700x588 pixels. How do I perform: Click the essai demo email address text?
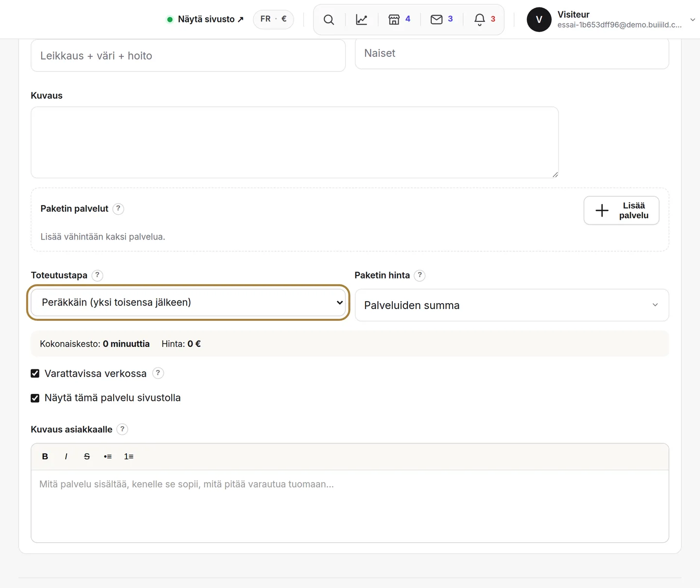620,25
